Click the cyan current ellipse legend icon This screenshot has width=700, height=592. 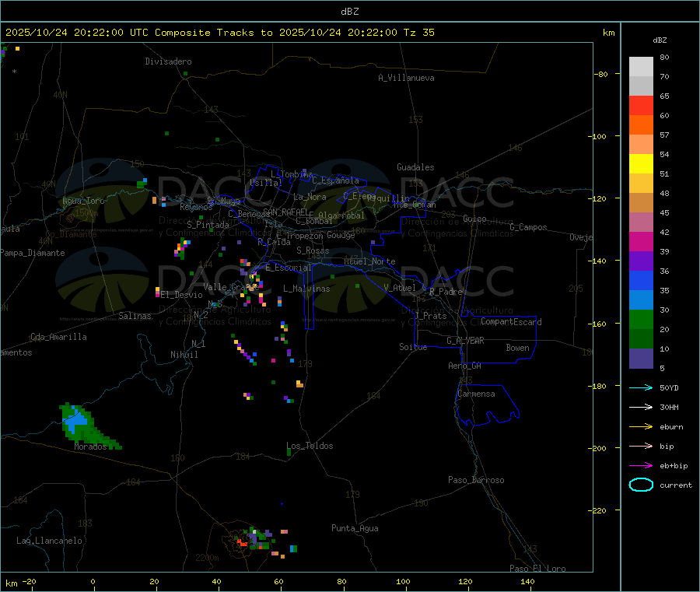[641, 485]
